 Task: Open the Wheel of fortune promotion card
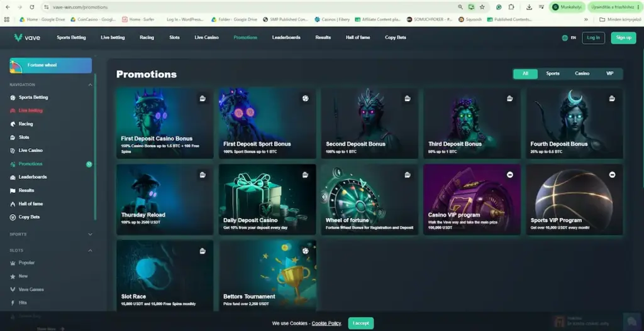pos(370,200)
